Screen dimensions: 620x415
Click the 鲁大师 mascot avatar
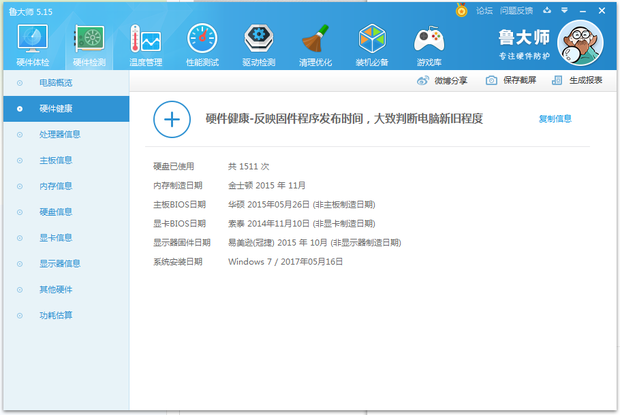[x=580, y=43]
